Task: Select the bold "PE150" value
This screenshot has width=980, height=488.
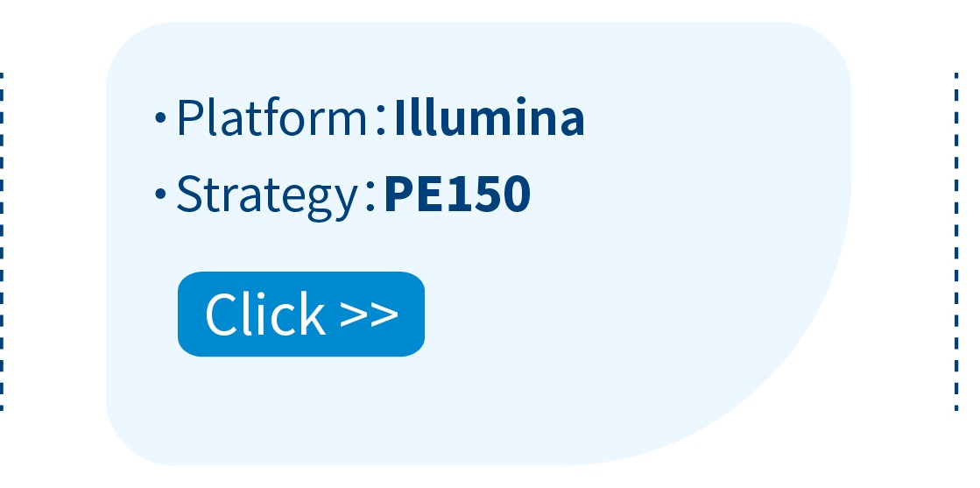Action: [x=457, y=194]
